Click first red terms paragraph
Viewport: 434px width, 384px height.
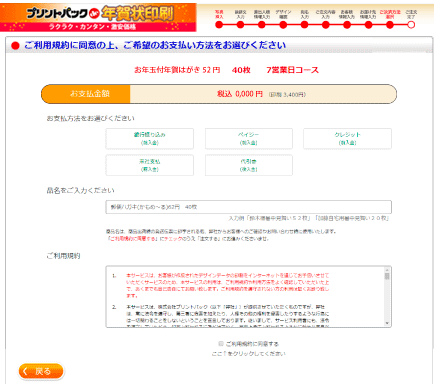click(x=228, y=285)
